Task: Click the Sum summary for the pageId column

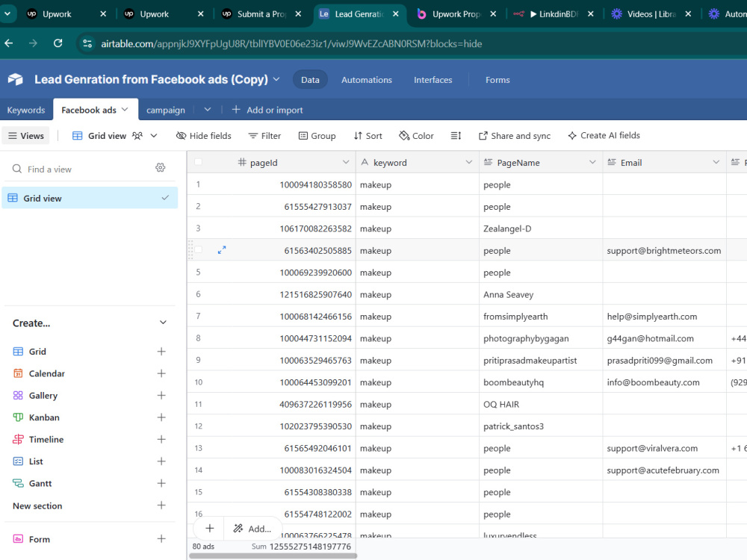Action: point(301,547)
